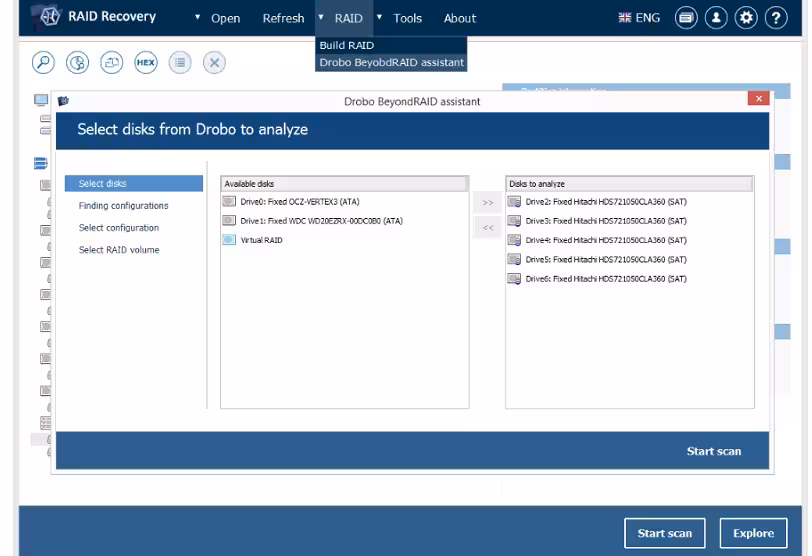Open the log/messages icon in header
The image size is (812, 556).
(x=686, y=18)
